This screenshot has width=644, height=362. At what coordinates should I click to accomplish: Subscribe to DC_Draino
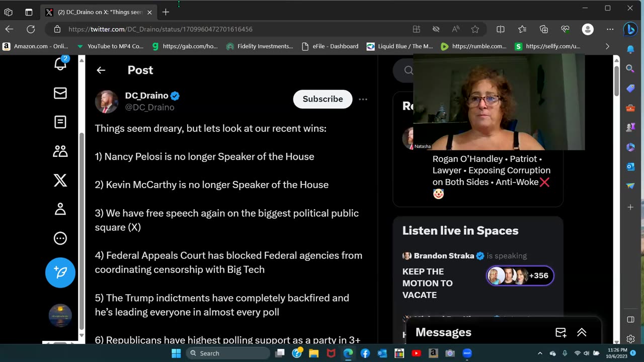pyautogui.click(x=323, y=99)
